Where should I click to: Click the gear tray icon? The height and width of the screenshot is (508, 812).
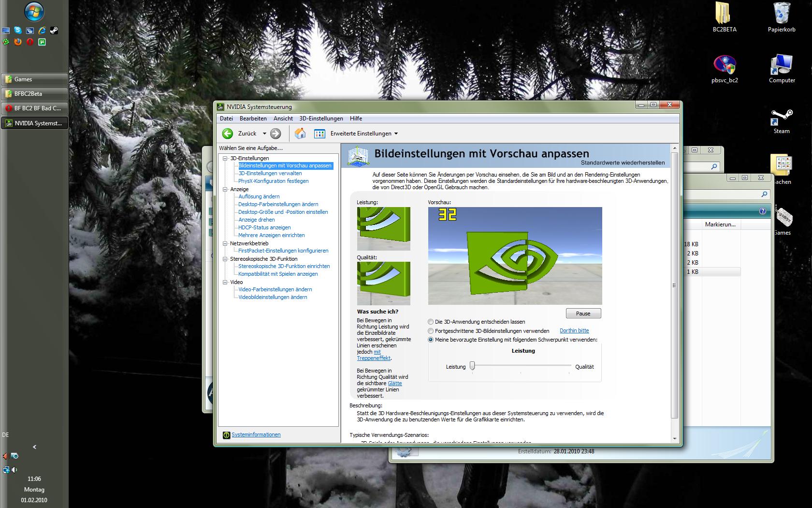point(15,456)
